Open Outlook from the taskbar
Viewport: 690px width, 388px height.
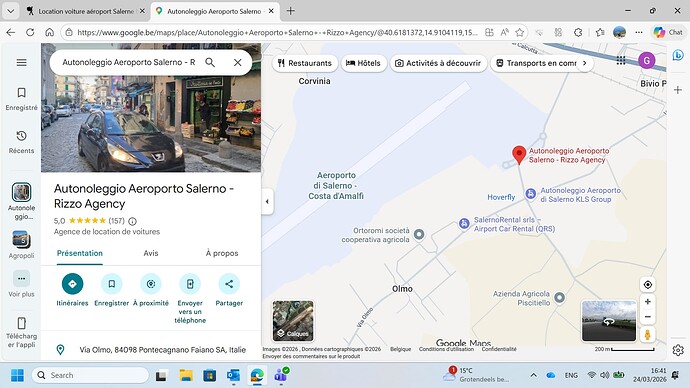click(233, 375)
